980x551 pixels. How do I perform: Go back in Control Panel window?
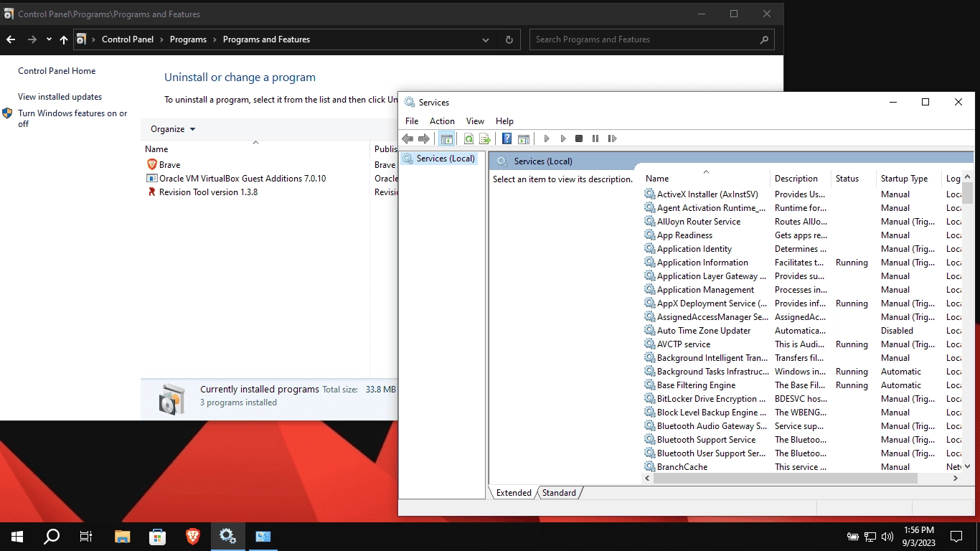(11, 39)
